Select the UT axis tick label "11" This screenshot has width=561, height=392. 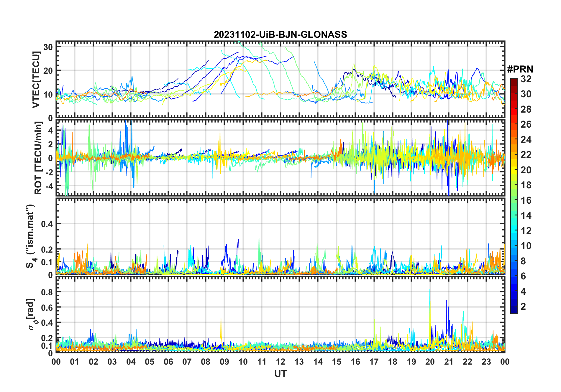pos(262,362)
